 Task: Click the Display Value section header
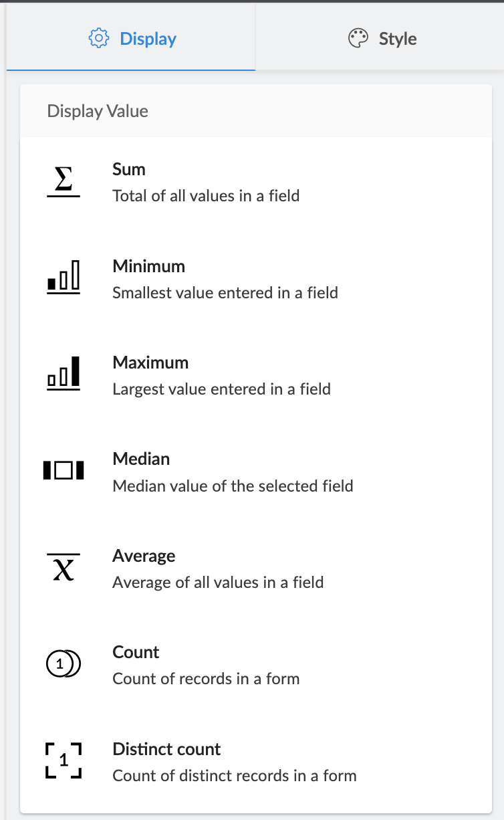[x=98, y=111]
